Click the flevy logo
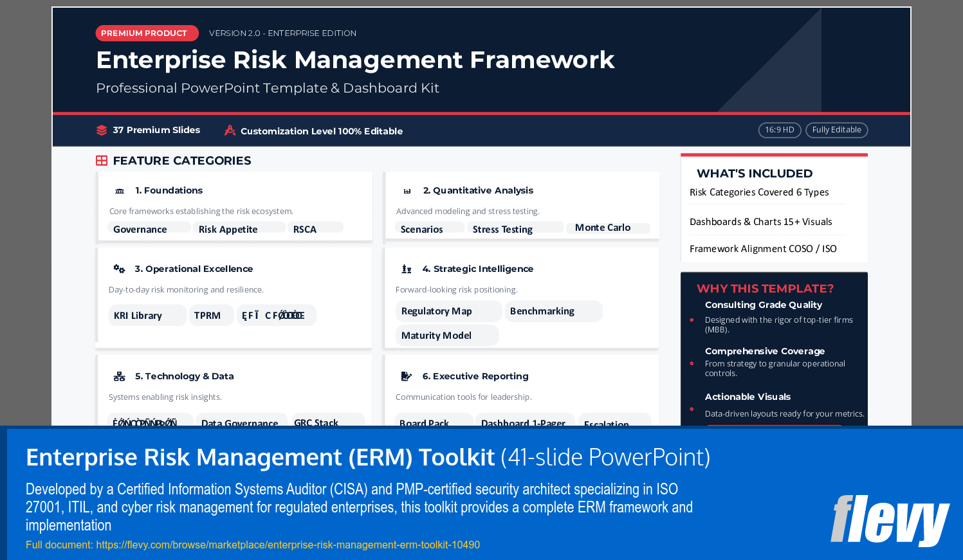The height and width of the screenshot is (560, 963). point(890,519)
